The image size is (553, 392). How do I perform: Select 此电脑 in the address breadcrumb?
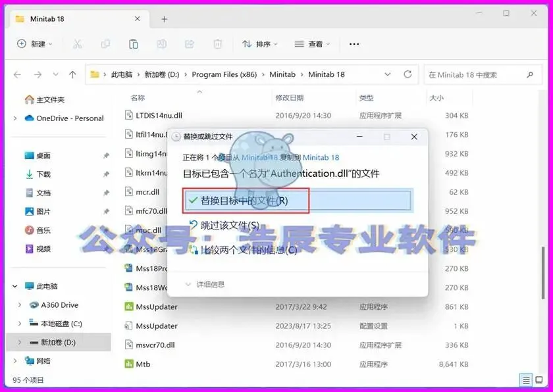pyautogui.click(x=122, y=75)
